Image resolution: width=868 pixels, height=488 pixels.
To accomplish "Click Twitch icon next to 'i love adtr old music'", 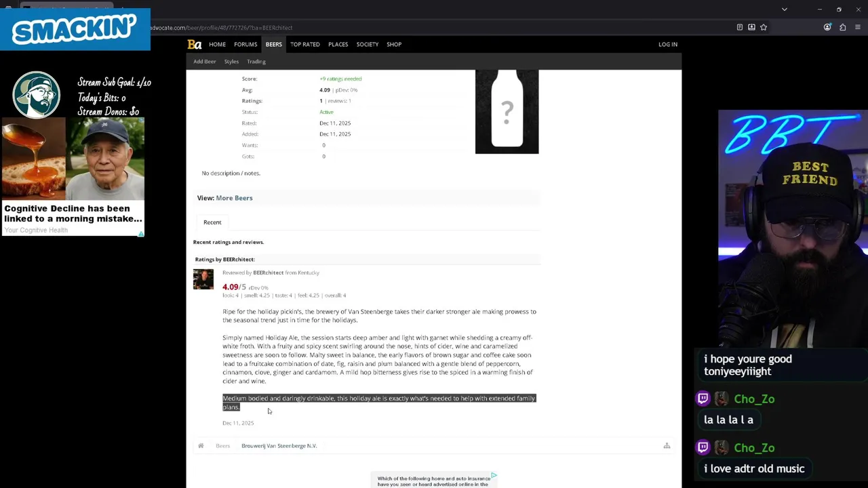I will coord(703,447).
